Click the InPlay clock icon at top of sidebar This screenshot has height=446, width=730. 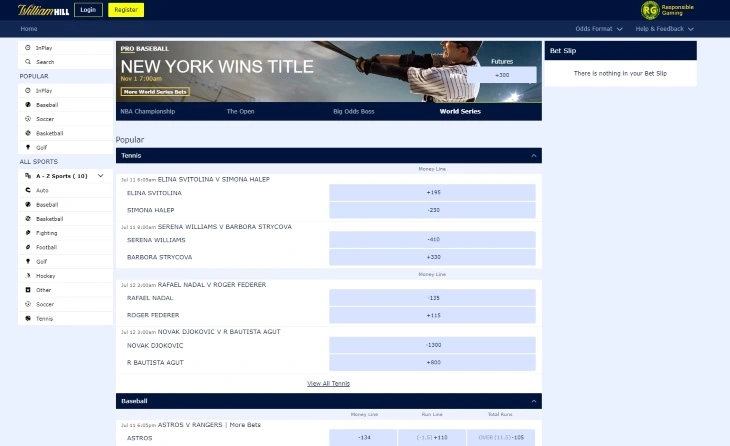coord(28,47)
